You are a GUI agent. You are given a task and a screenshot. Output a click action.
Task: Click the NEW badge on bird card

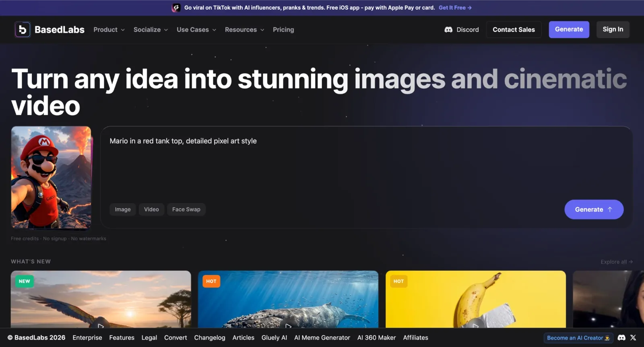point(24,281)
